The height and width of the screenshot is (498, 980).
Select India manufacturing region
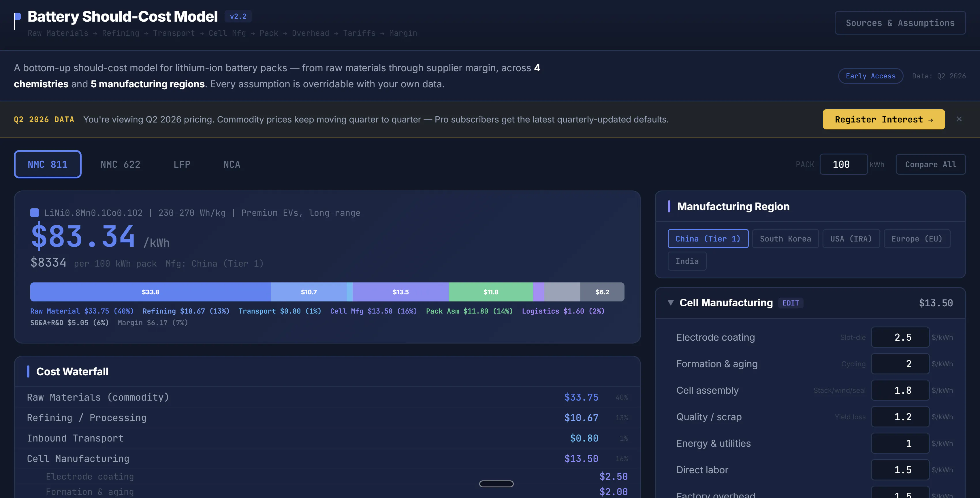(687, 261)
